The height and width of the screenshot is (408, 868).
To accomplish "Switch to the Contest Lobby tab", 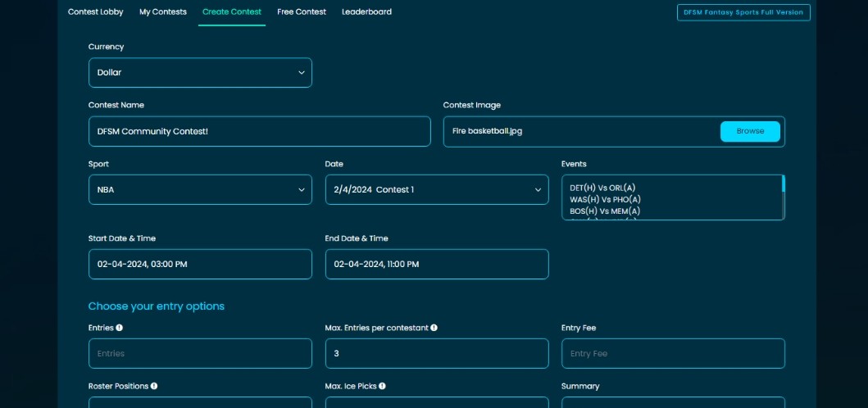I will coord(96,11).
